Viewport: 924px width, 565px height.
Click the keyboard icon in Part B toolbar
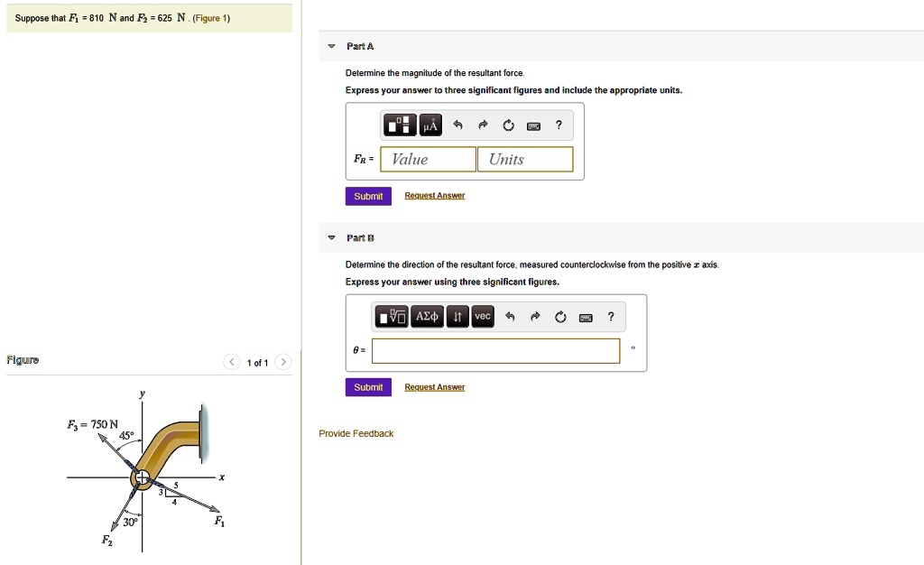tap(586, 317)
